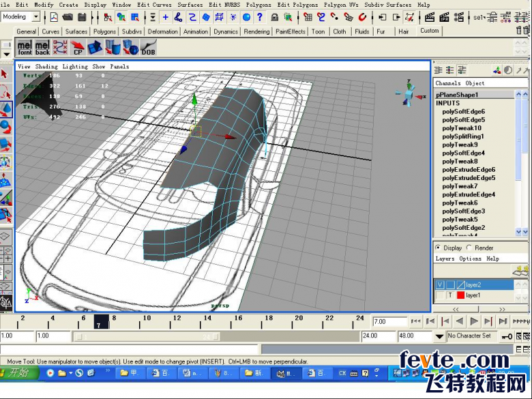532x399 pixels.
Task: Switch to the Polygons shelf tab
Action: tap(104, 31)
